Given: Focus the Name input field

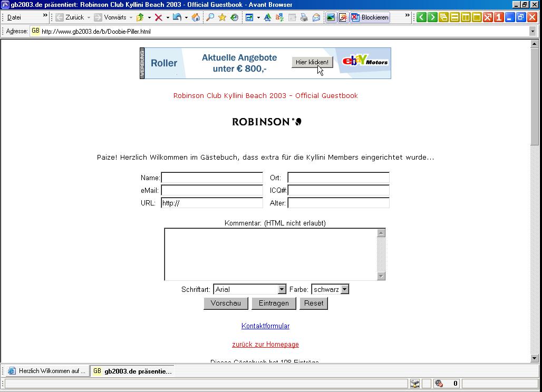Looking at the screenshot, I should point(212,178).
